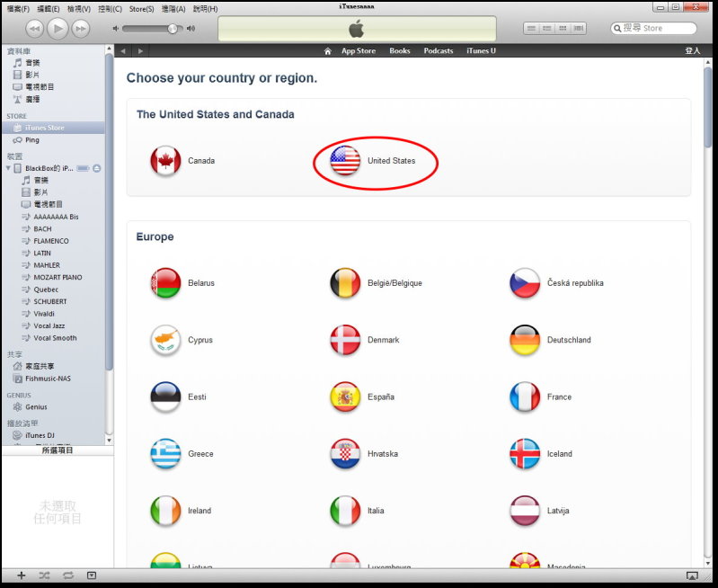Choose the Hrvatska flag icon
The image size is (718, 588).
pos(345,454)
